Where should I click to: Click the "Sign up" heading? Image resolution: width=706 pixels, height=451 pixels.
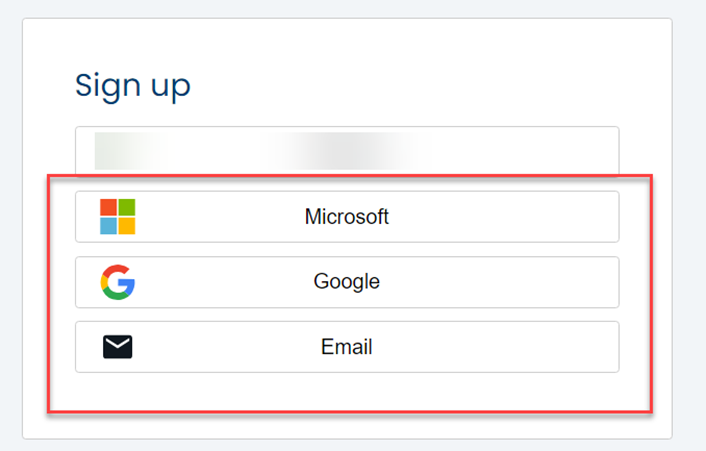133,86
